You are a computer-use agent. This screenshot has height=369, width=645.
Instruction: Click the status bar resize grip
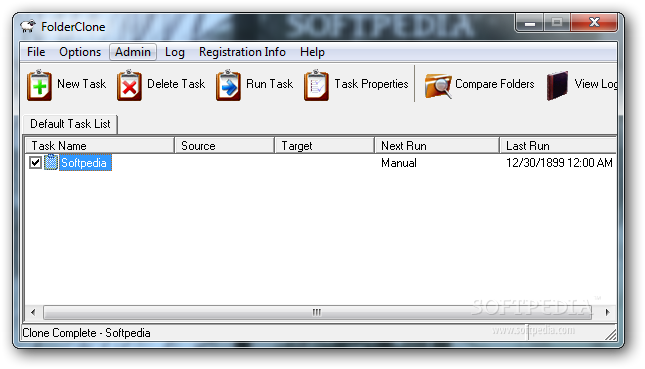610,334
